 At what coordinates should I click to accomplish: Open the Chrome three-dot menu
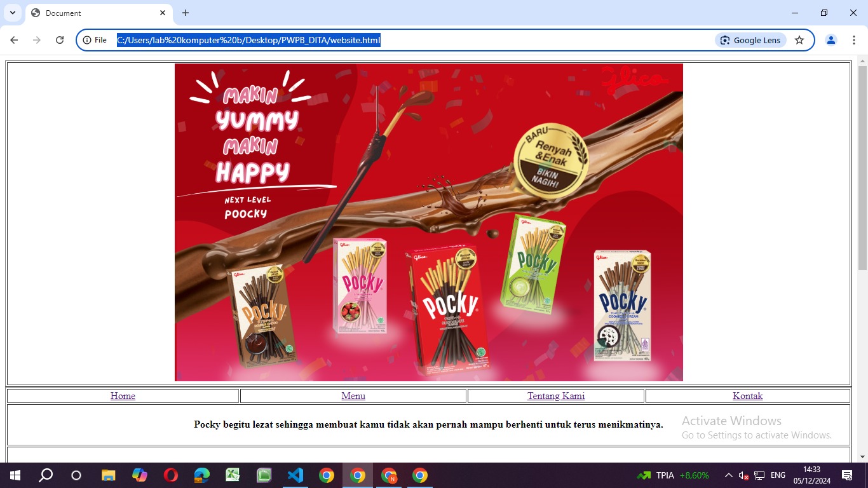coord(853,40)
